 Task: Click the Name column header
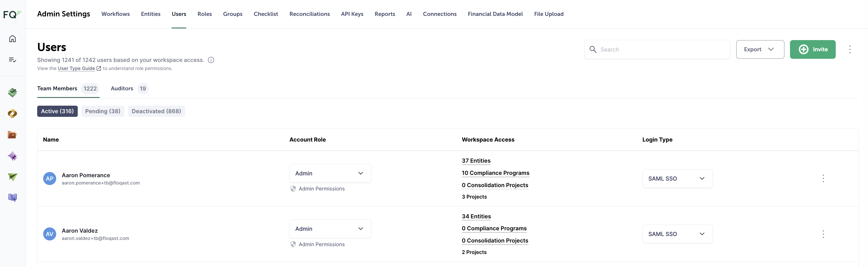51,139
